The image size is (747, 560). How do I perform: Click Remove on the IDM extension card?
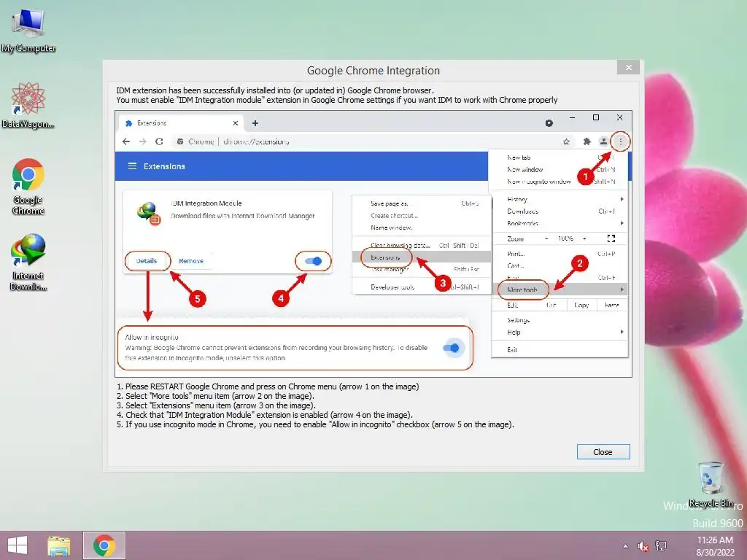191,261
